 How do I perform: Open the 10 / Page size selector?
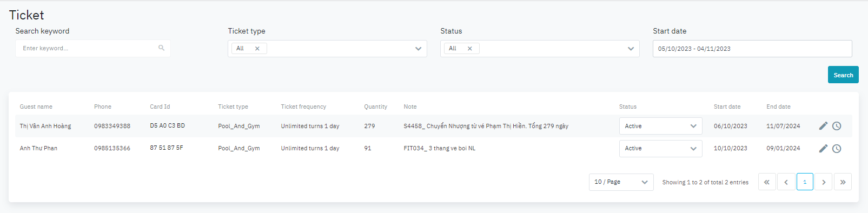621,182
